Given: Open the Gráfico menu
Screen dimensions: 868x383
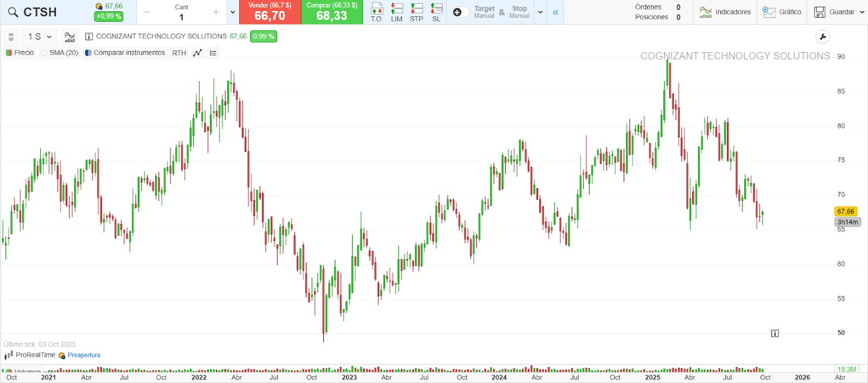Looking at the screenshot, I should [782, 12].
